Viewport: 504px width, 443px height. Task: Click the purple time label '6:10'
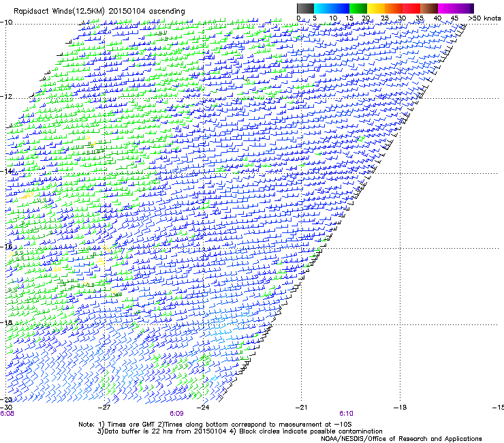[x=346, y=414]
